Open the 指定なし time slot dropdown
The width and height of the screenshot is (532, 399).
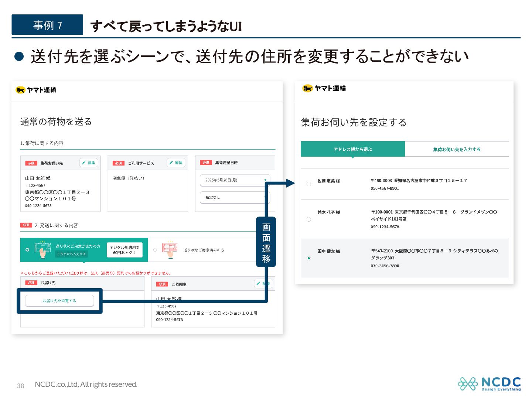(x=235, y=197)
